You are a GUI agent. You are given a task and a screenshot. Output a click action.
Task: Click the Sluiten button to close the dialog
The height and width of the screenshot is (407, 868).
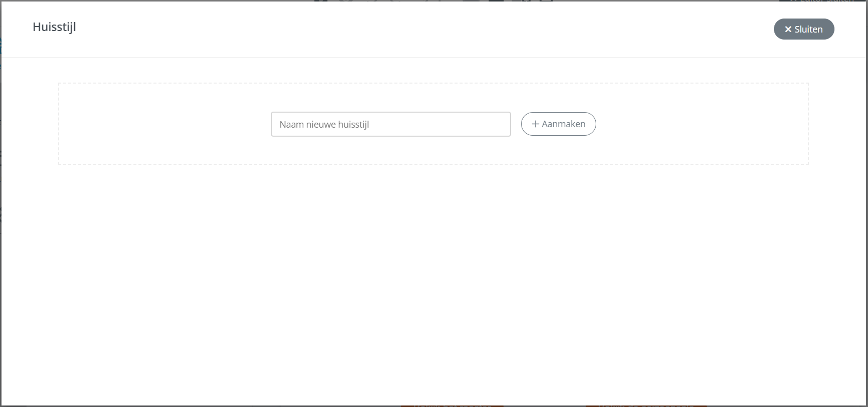(804, 29)
